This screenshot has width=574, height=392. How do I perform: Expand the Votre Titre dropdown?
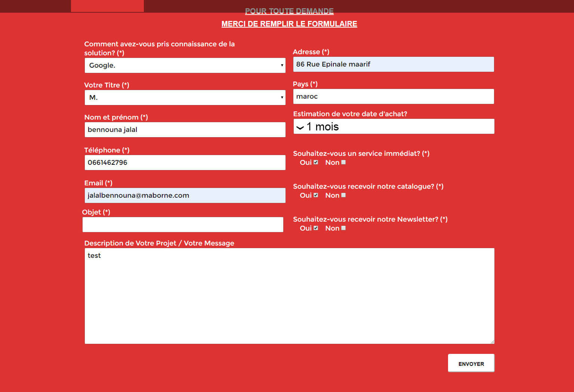185,98
